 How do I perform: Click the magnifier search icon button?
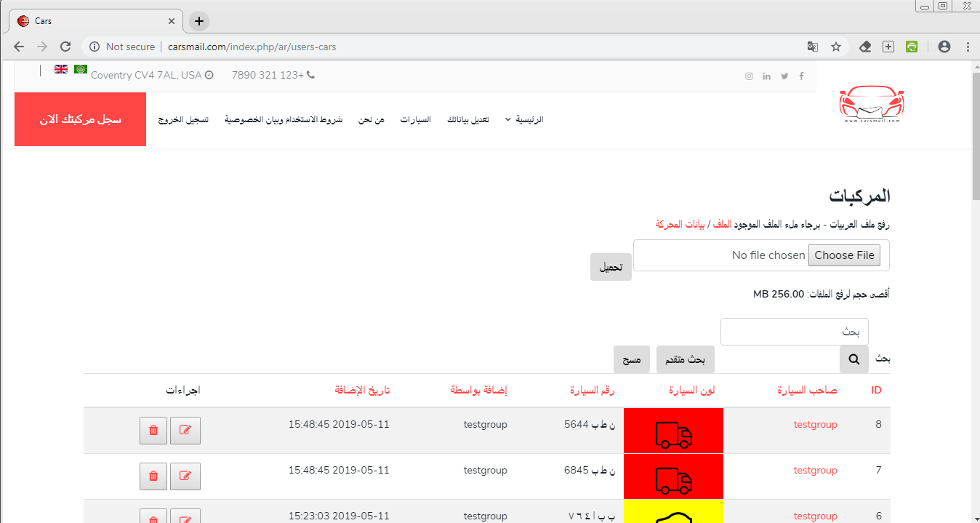(x=854, y=359)
